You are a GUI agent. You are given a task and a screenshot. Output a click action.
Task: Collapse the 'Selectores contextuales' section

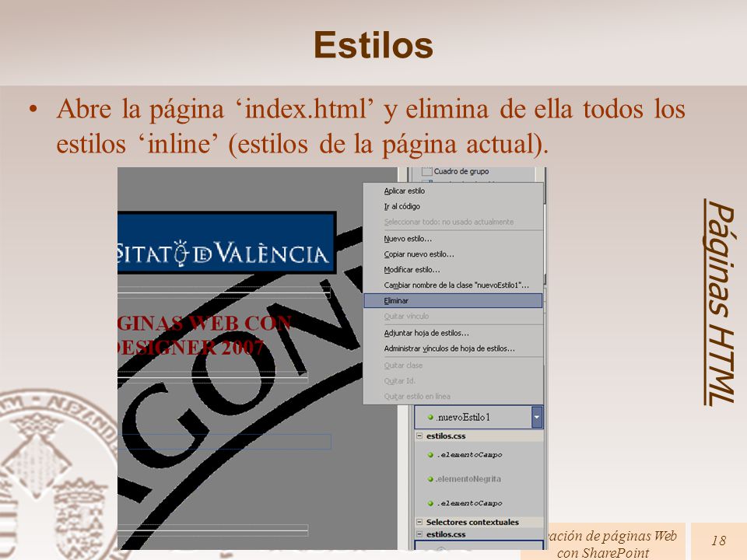[419, 522]
